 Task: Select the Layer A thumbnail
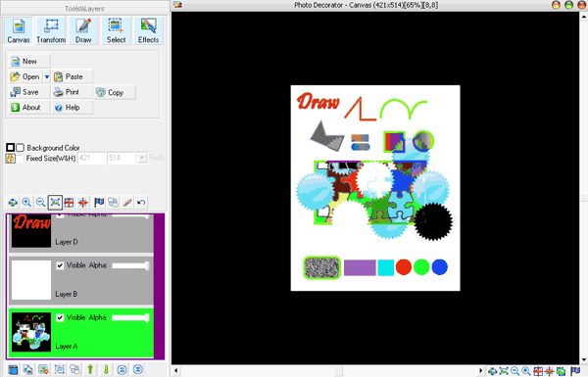pos(31,332)
